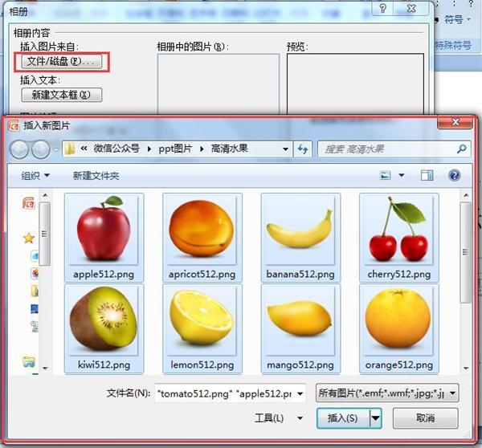482x448 pixels.
Task: Click the 微信公众号 breadcrumb
Action: point(116,149)
